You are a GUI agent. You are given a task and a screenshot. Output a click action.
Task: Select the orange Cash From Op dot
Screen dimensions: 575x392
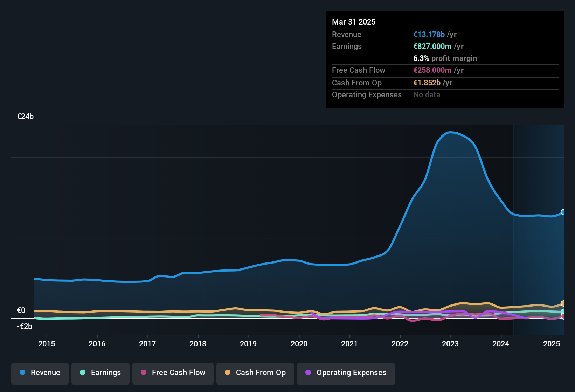228,373
